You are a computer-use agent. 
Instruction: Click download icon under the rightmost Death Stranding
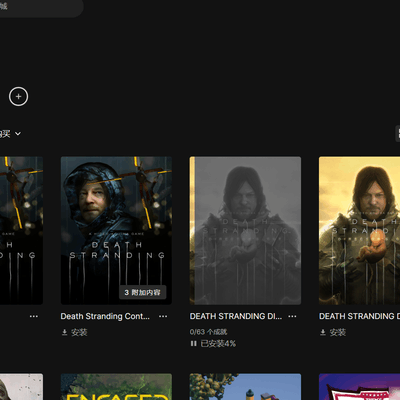(x=323, y=332)
